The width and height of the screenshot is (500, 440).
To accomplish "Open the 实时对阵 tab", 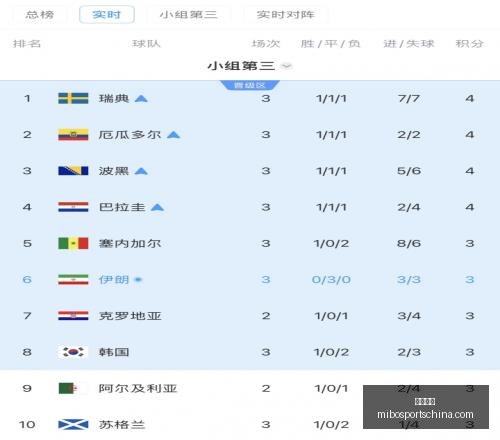I will pos(286,15).
